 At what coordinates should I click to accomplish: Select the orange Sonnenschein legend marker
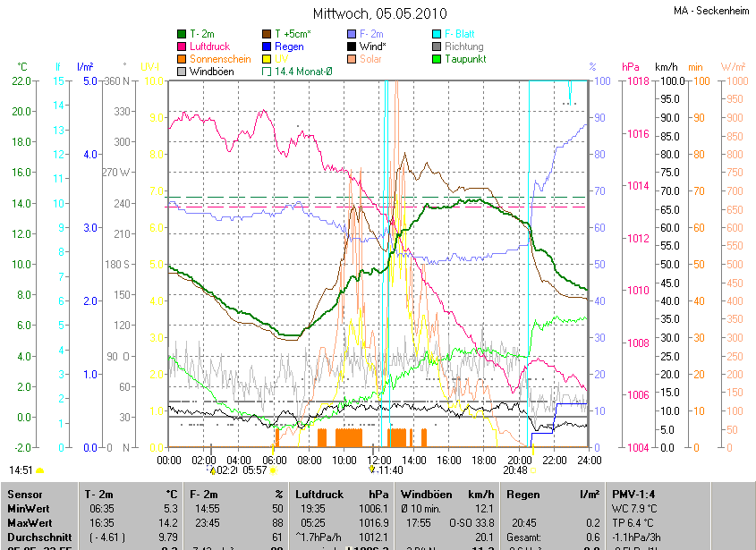pyautogui.click(x=183, y=59)
